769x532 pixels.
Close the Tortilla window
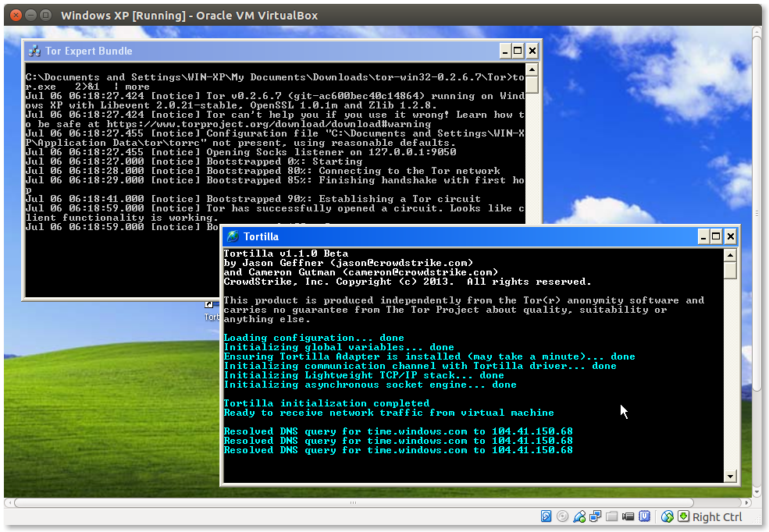(730, 236)
